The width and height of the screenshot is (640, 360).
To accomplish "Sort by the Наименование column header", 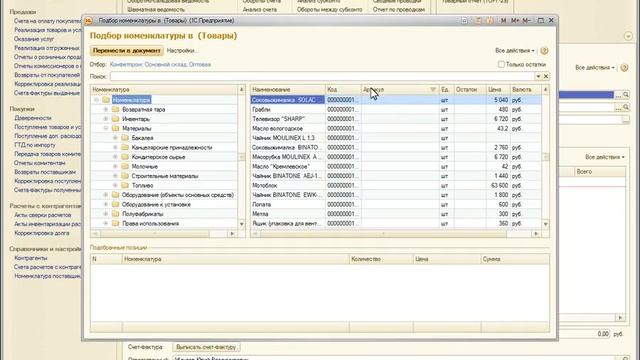I will (x=288, y=89).
